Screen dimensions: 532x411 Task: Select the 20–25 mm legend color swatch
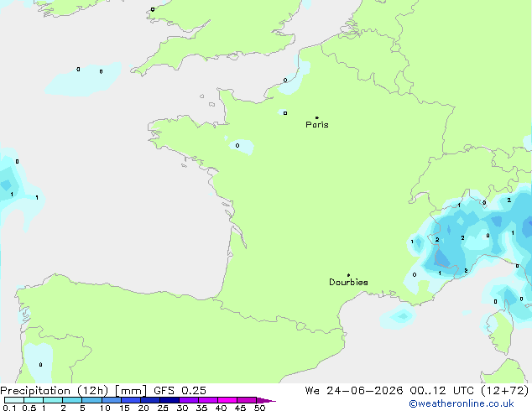click(150, 400)
